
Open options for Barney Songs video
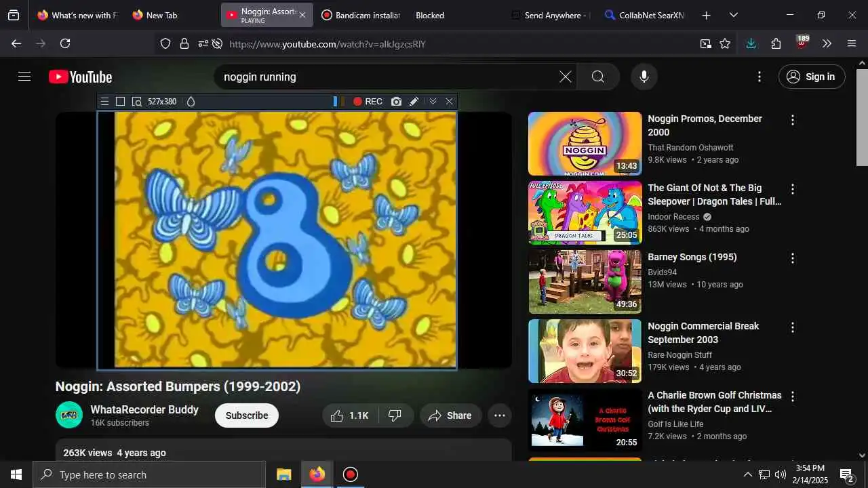click(x=792, y=258)
